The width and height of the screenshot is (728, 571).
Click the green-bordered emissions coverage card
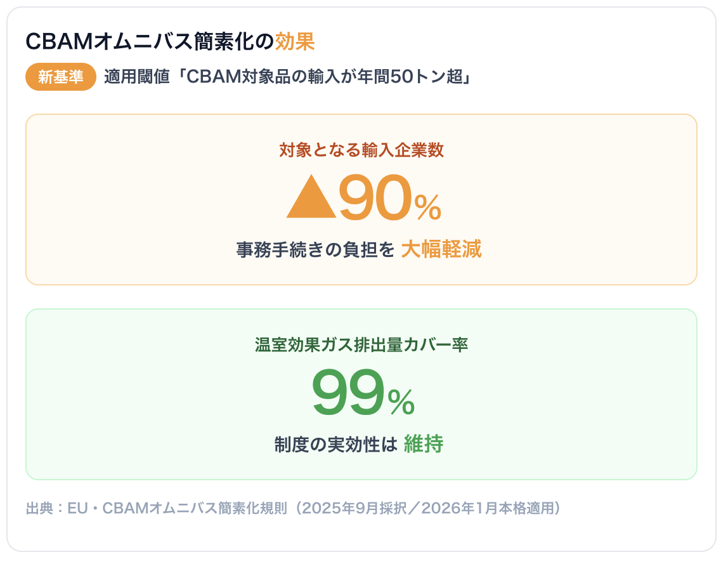pyautogui.click(x=361, y=395)
